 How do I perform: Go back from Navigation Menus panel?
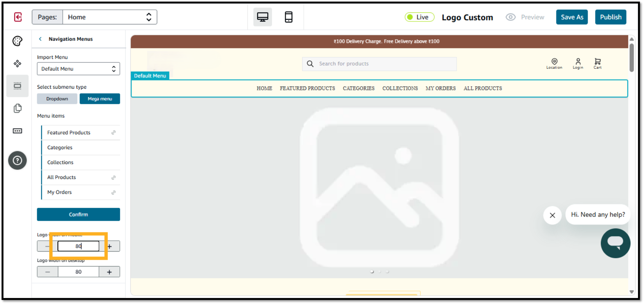click(40, 39)
